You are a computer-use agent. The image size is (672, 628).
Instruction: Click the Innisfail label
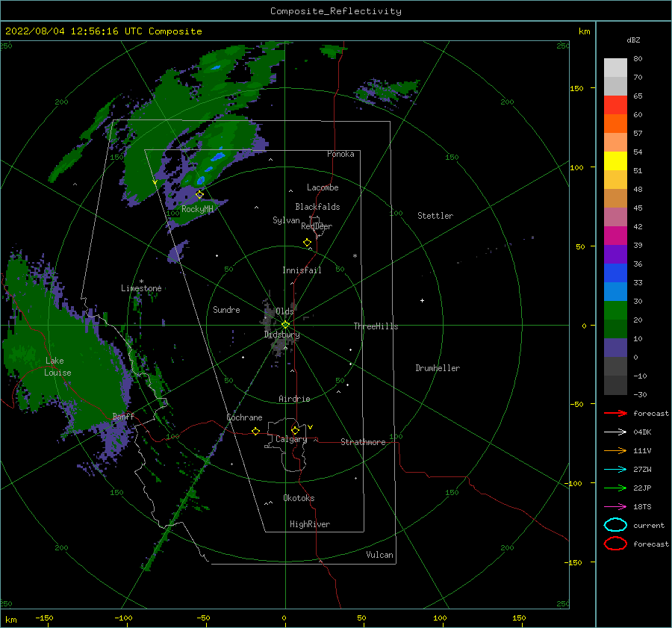click(x=302, y=270)
